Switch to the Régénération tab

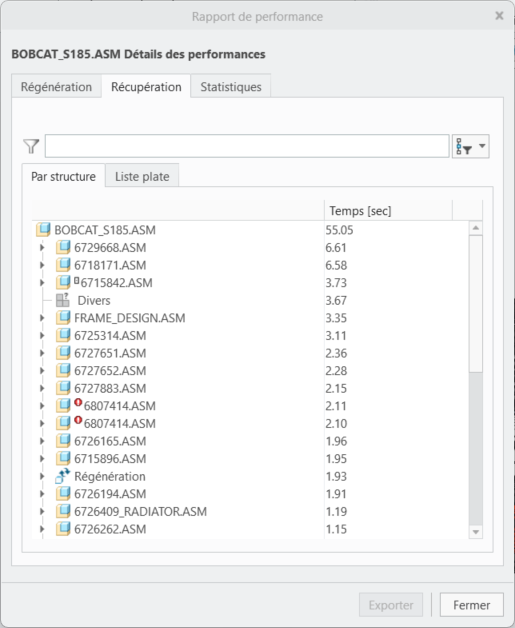click(x=56, y=87)
